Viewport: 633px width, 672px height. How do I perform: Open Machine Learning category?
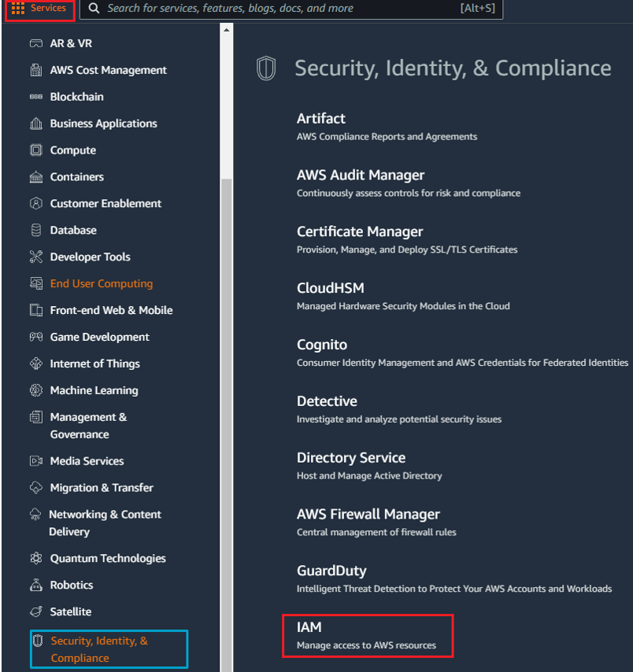94,390
